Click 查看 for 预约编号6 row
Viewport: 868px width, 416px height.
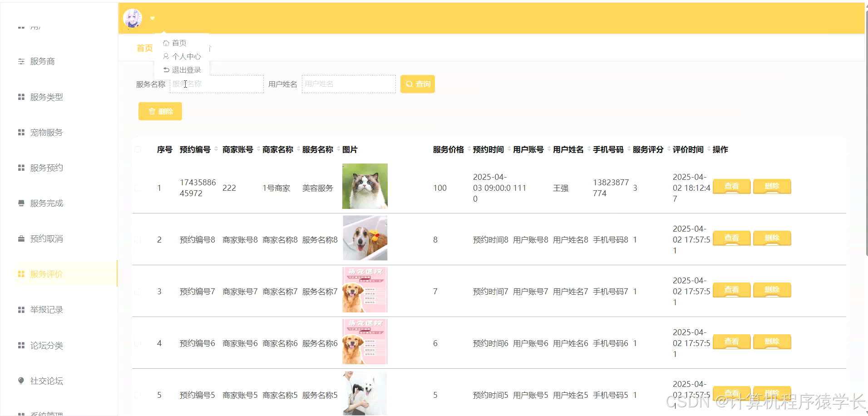coord(731,342)
